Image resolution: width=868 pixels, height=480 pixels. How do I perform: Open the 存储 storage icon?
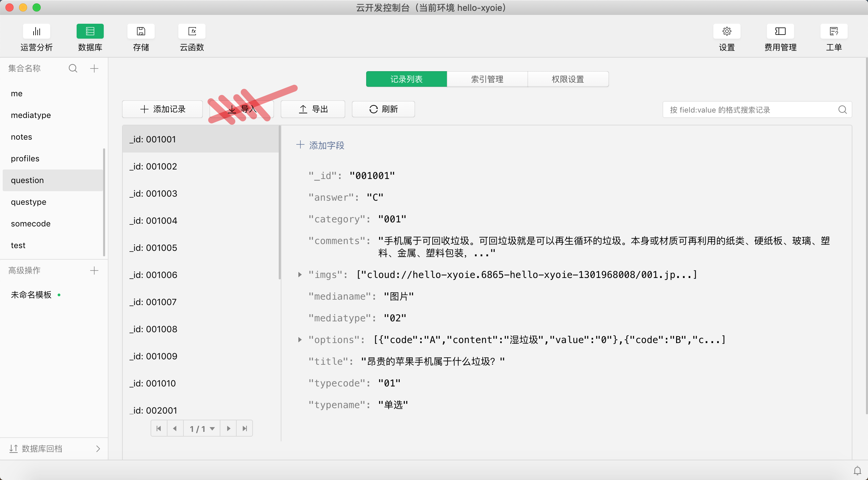pos(141,32)
